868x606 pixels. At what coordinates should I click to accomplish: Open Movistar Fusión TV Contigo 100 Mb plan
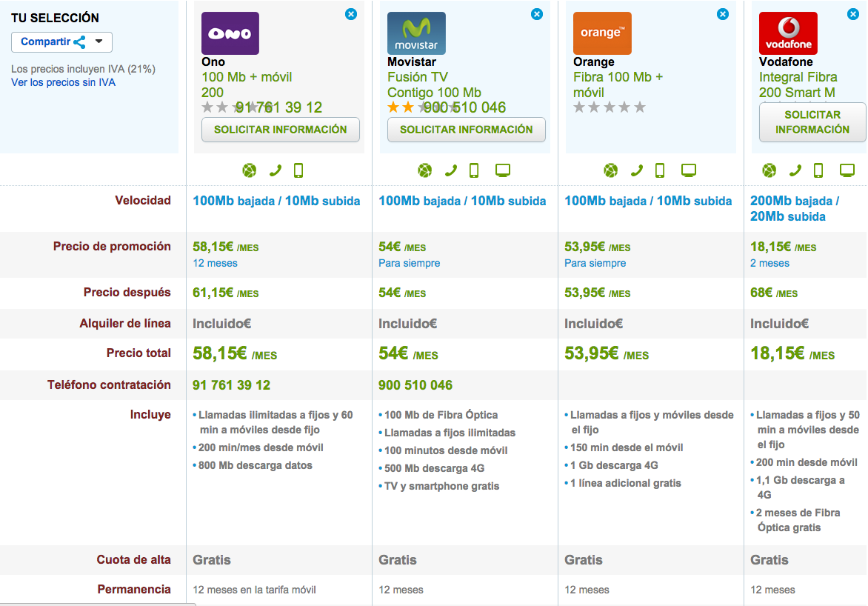point(434,84)
